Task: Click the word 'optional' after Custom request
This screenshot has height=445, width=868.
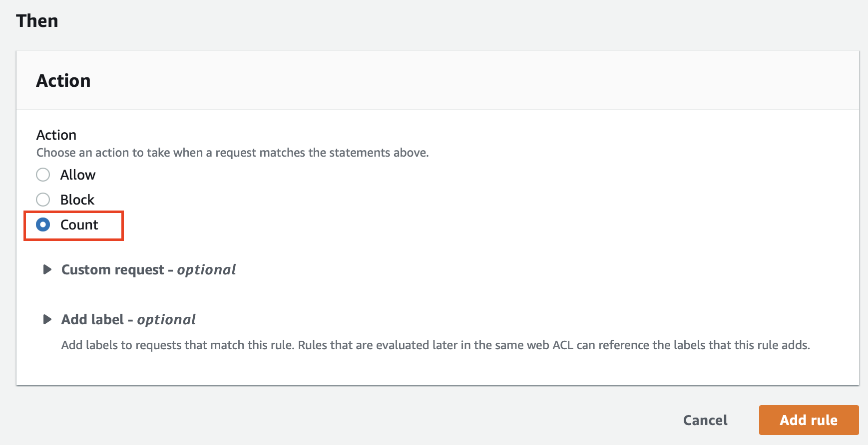Action: (x=206, y=270)
